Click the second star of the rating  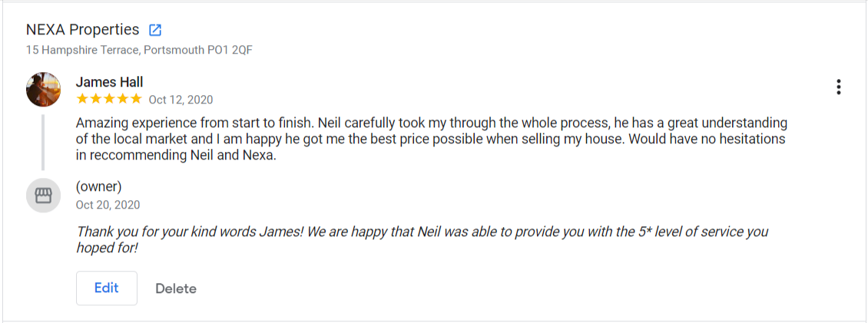coord(95,99)
